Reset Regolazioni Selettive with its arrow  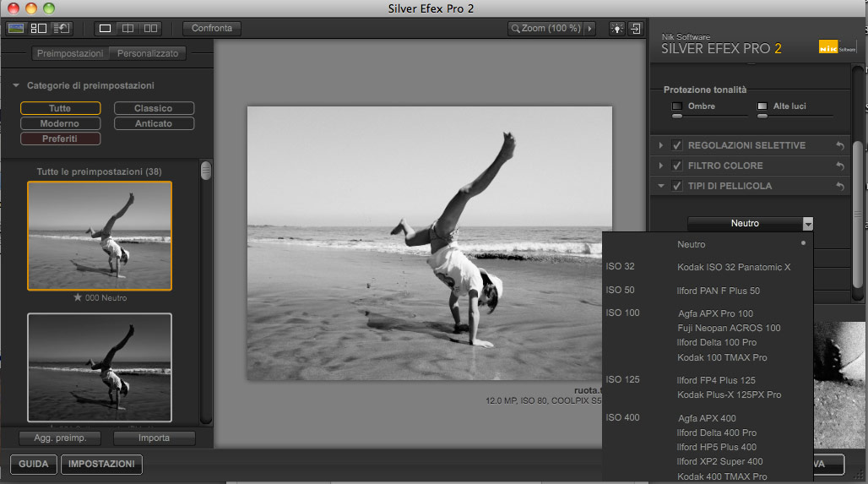click(x=840, y=145)
